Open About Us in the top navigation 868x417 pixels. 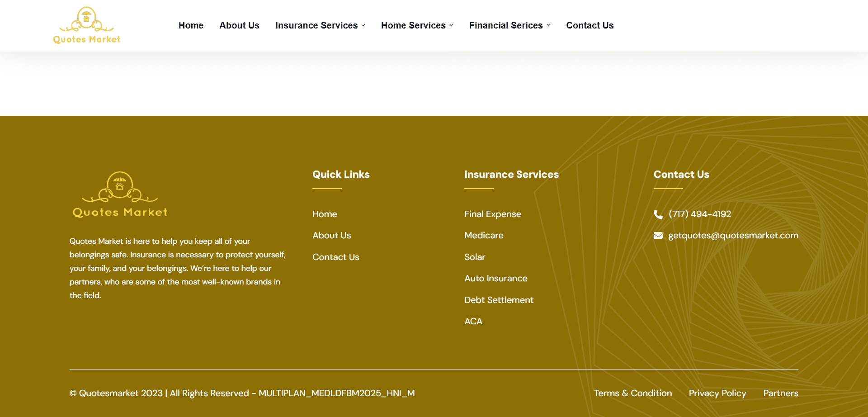[x=240, y=25]
